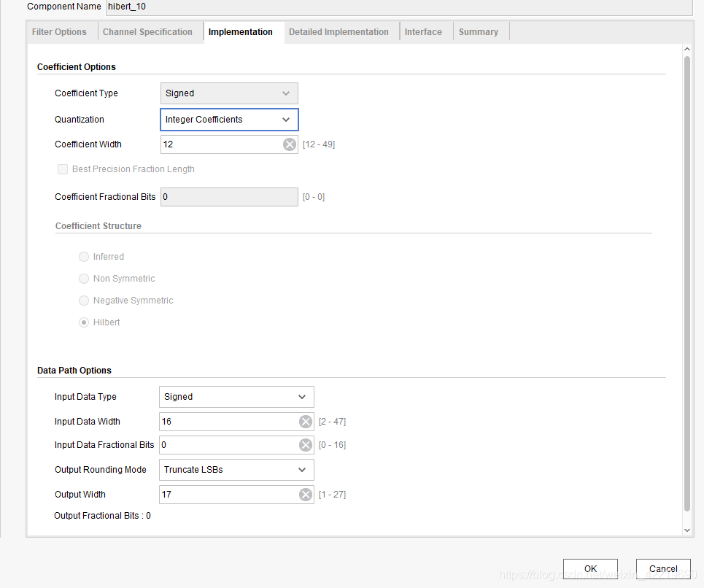Clear the Output Width field
Image resolution: width=704 pixels, height=588 pixels.
click(306, 495)
